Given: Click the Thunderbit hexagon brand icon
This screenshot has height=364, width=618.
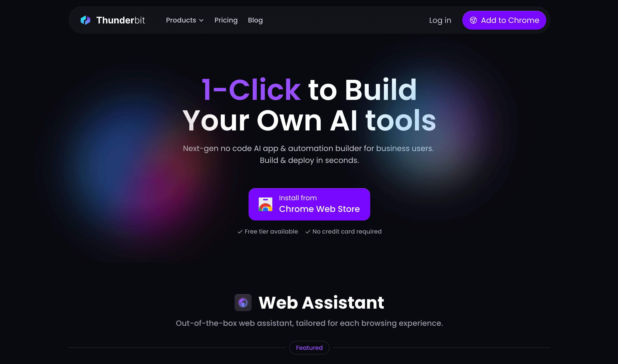Looking at the screenshot, I should coord(85,20).
